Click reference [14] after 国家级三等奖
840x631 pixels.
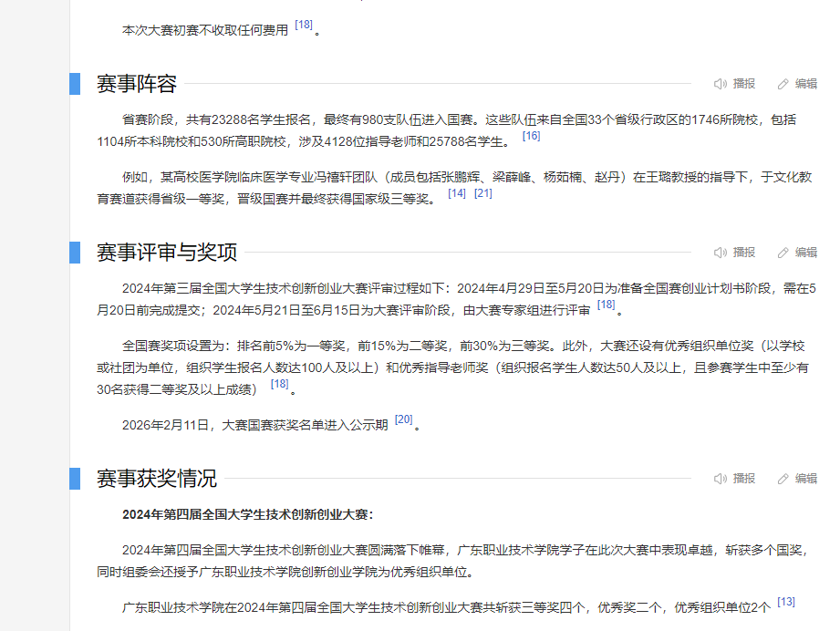[x=457, y=193]
